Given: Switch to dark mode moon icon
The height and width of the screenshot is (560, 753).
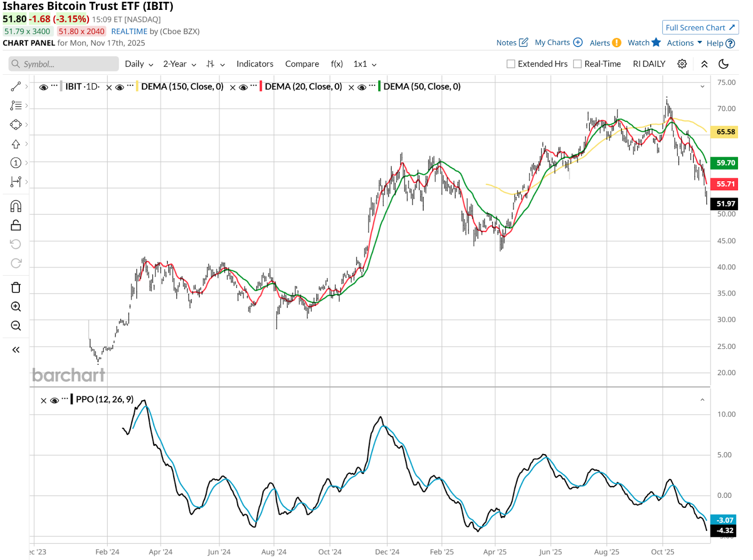Looking at the screenshot, I should [x=724, y=64].
